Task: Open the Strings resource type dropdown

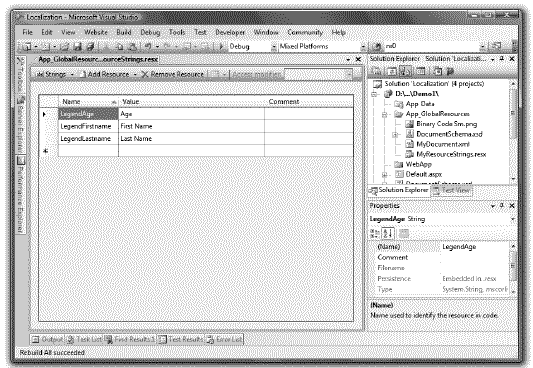Action: [72, 74]
